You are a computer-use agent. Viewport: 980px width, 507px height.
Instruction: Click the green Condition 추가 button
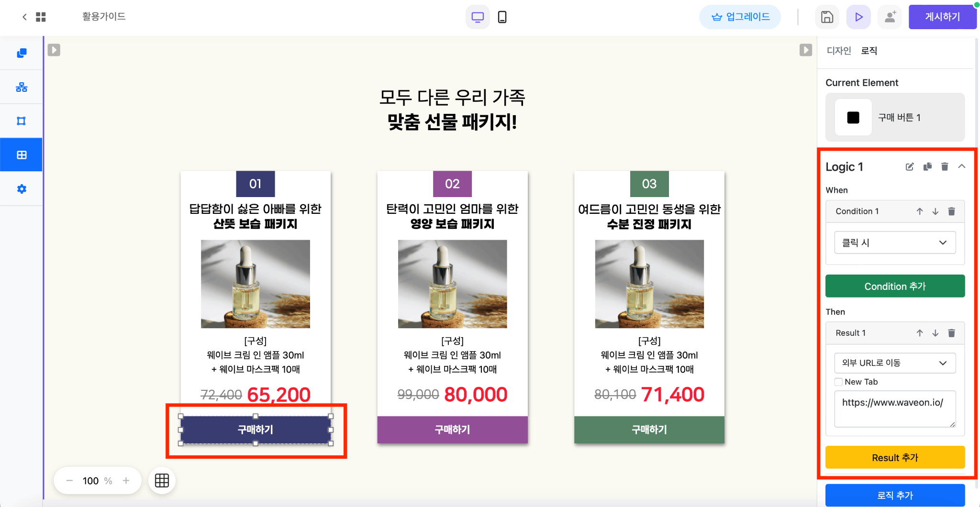(x=894, y=286)
